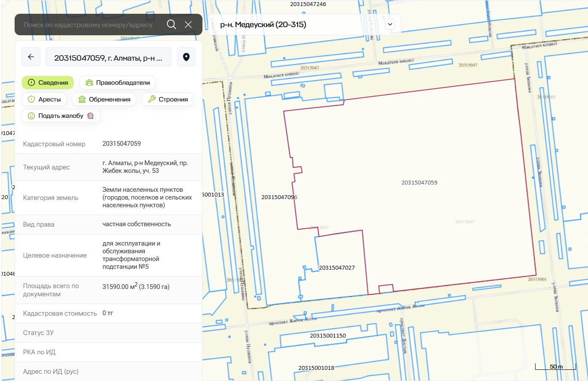
Task: Click the parcel title field 20315047059
Action: tap(108, 57)
